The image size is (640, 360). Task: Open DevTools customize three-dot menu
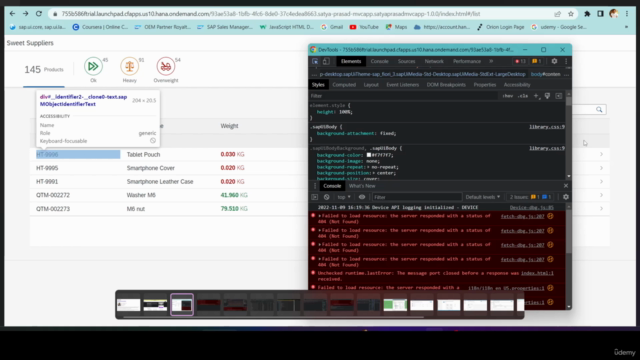(x=566, y=61)
